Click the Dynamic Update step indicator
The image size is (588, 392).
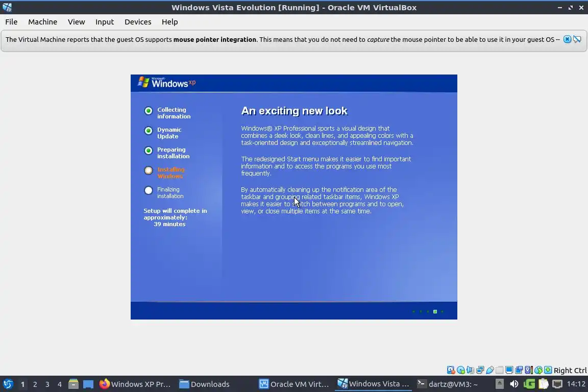[x=149, y=131]
